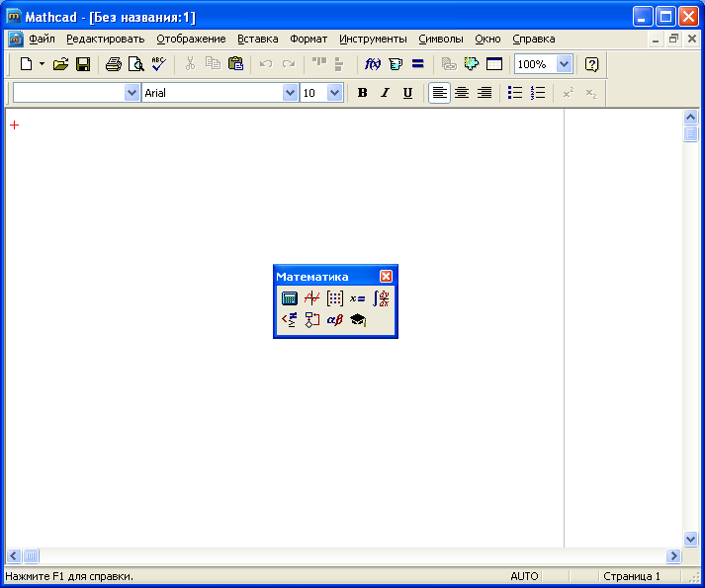Open the Resource Center help icon
The image size is (705, 588).
591,64
